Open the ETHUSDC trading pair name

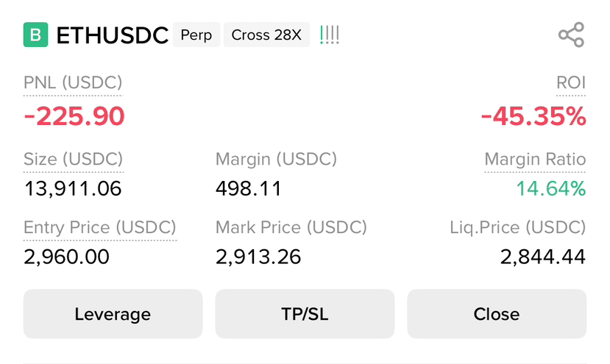(x=113, y=35)
